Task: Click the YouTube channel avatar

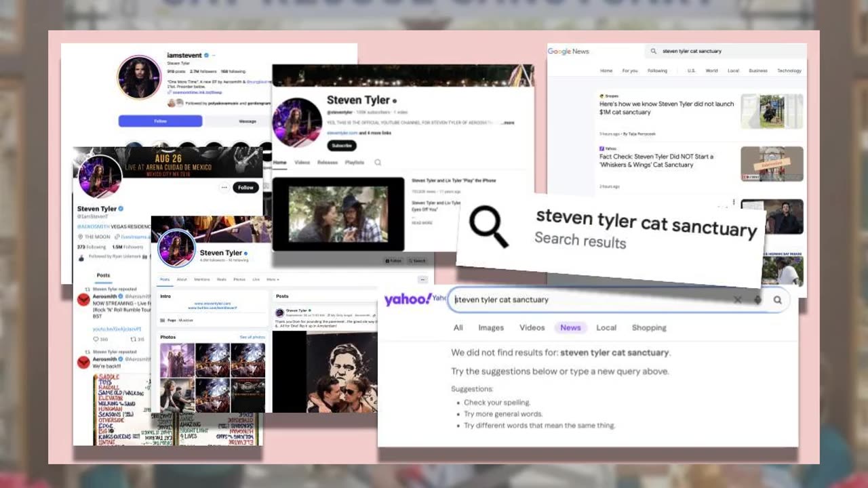Action: (297, 122)
